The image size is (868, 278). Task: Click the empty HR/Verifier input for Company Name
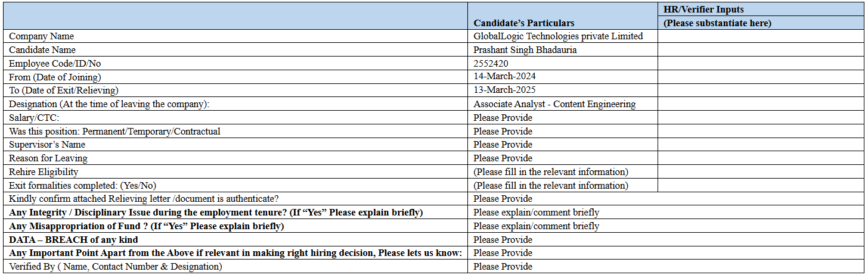(x=762, y=36)
